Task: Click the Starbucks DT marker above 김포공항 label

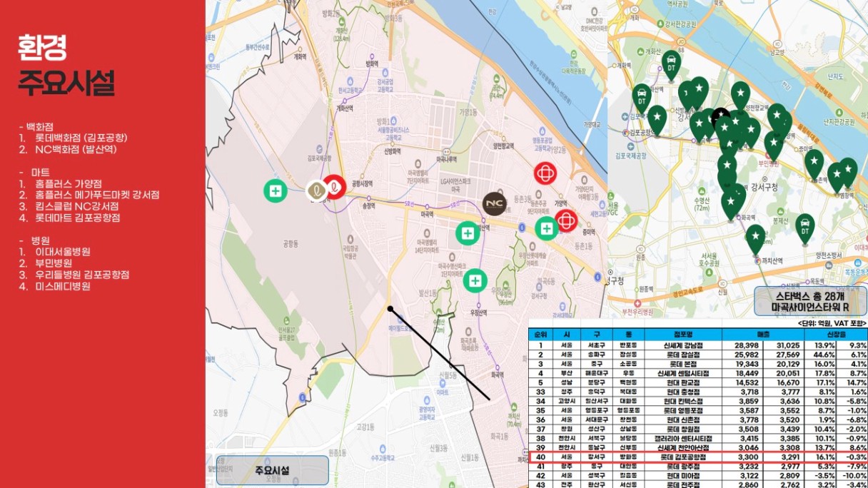Action: [x=641, y=98]
